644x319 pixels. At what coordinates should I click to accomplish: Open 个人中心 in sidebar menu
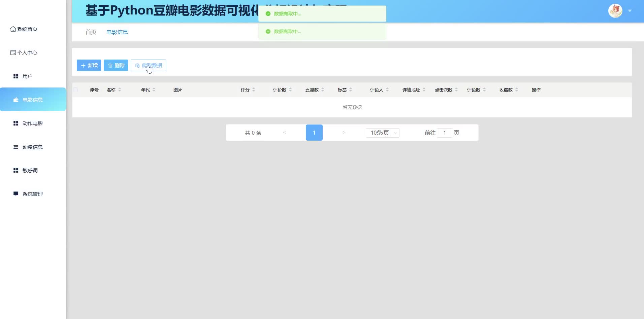pos(33,53)
